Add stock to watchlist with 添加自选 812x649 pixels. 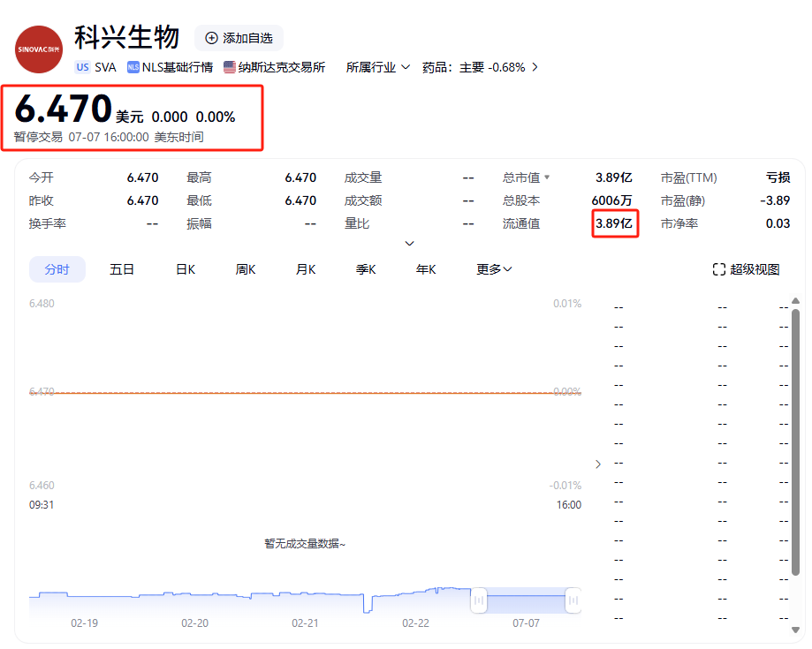239,38
